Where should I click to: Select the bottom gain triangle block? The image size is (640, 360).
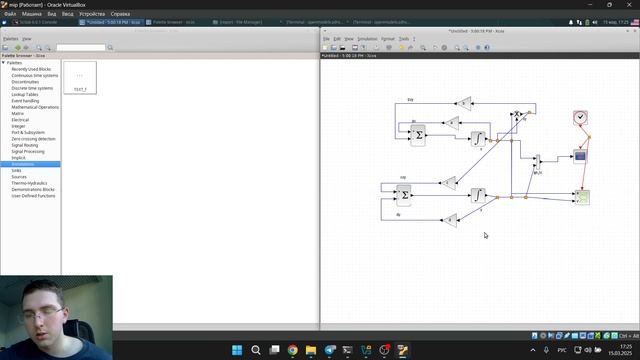click(450, 220)
